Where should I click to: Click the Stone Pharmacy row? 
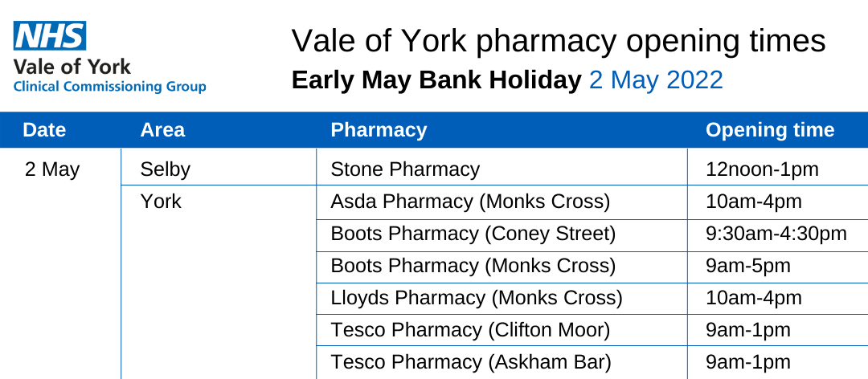coord(405,169)
